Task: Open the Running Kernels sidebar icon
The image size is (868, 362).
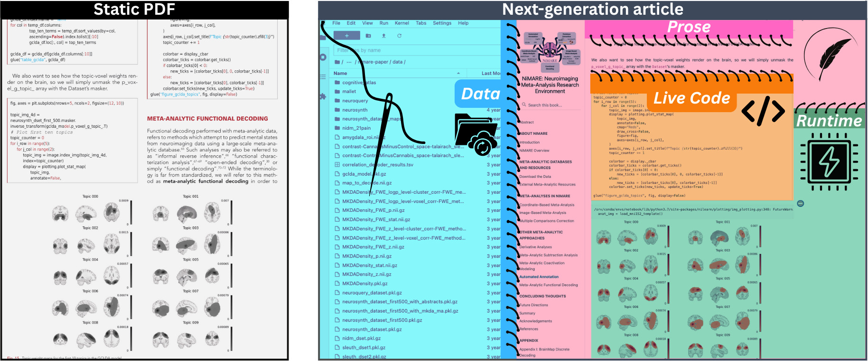Action: click(323, 57)
